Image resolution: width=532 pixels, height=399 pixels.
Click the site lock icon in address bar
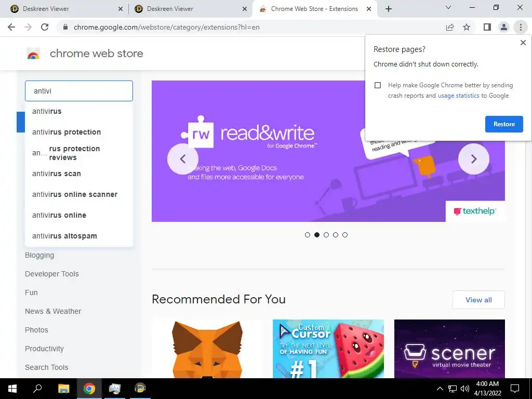[x=65, y=27]
